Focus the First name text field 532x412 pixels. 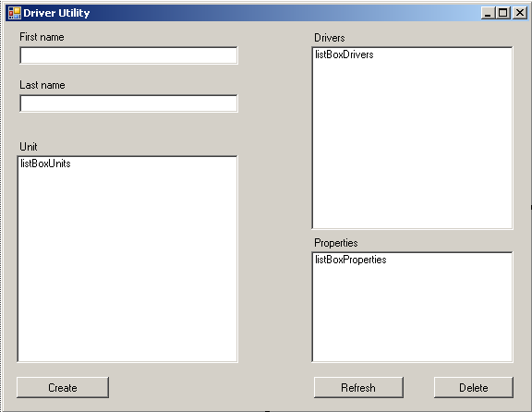tap(128, 55)
